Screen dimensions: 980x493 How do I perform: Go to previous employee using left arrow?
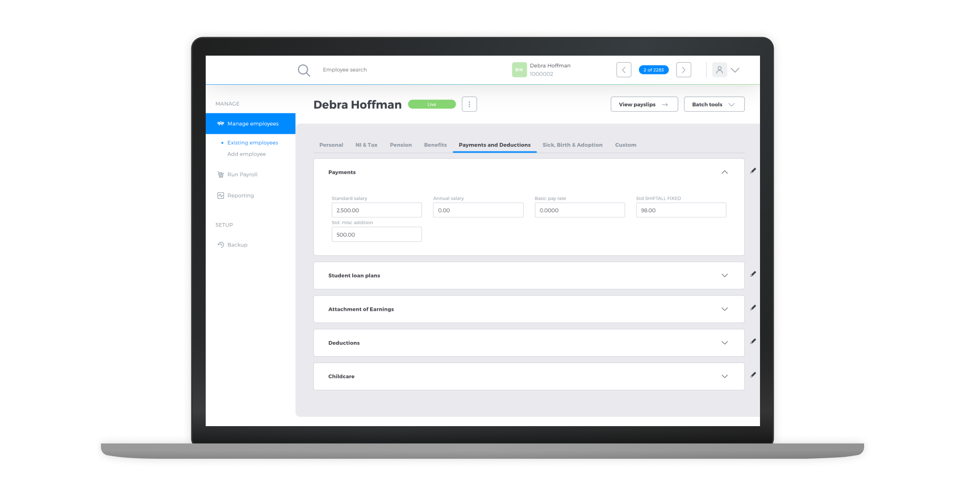point(623,70)
